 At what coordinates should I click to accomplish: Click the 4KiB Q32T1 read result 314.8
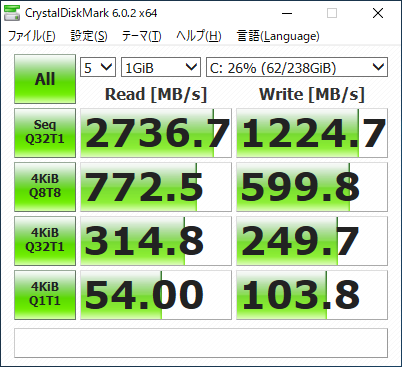click(x=156, y=241)
